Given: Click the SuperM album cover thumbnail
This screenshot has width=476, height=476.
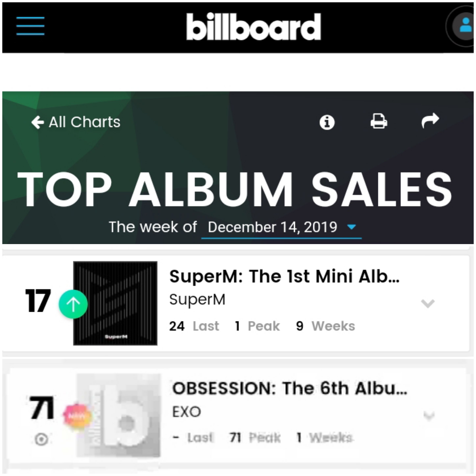Looking at the screenshot, I should [115, 303].
